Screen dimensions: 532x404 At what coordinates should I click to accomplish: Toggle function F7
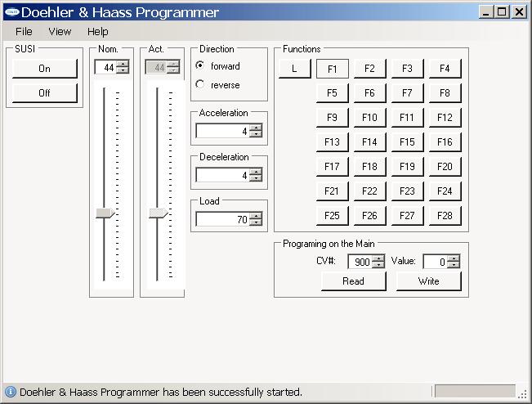click(407, 93)
